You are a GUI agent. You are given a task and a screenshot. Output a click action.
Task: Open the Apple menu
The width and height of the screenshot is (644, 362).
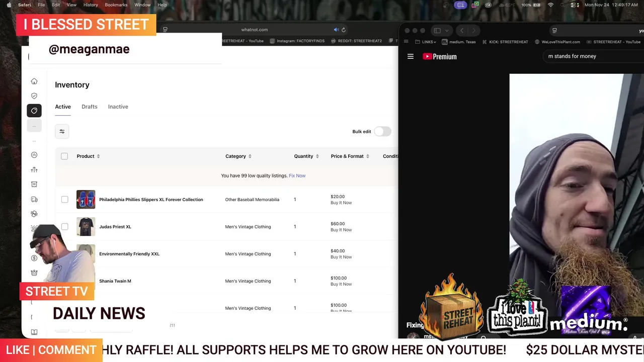point(9,5)
